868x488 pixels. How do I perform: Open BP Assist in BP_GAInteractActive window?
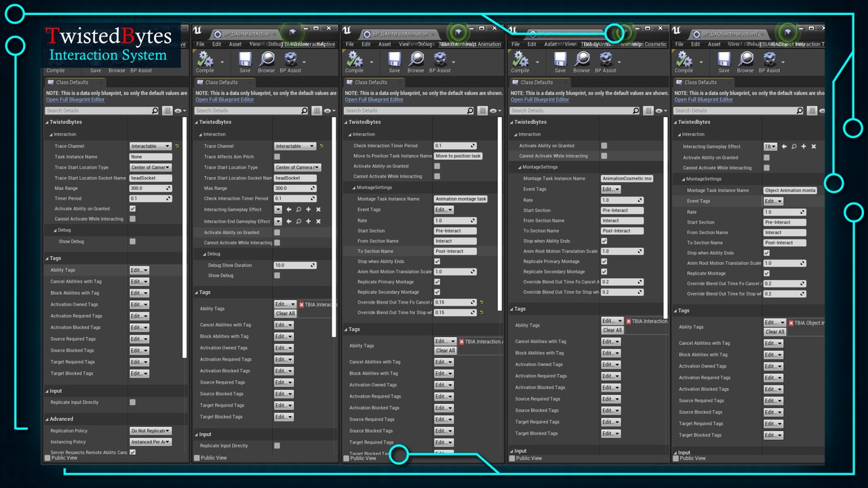pos(290,62)
